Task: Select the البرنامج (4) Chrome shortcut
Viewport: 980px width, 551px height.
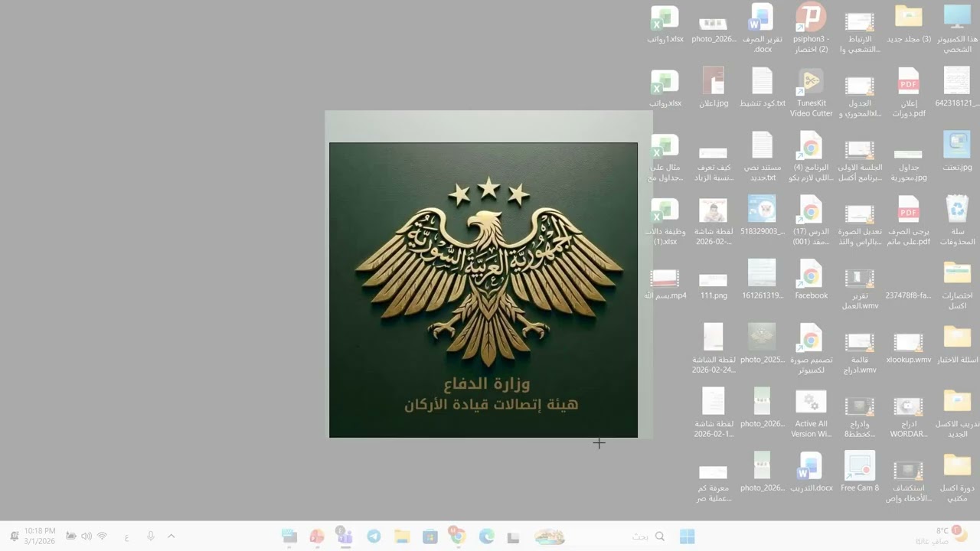Action: [x=811, y=157]
